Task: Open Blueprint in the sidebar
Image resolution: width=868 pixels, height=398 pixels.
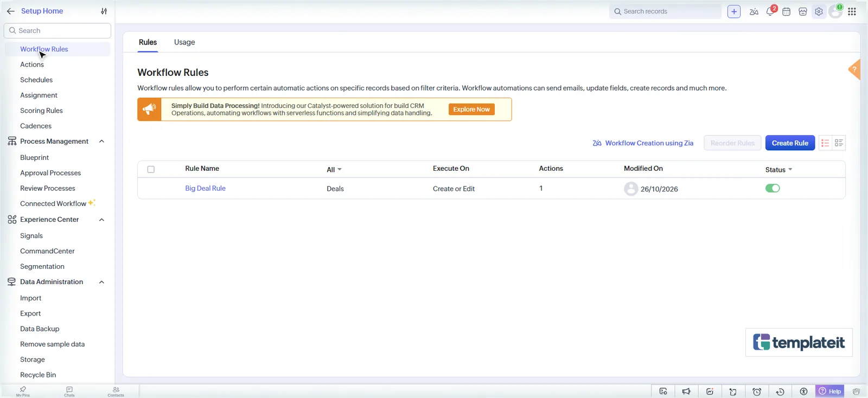Action: [34, 158]
